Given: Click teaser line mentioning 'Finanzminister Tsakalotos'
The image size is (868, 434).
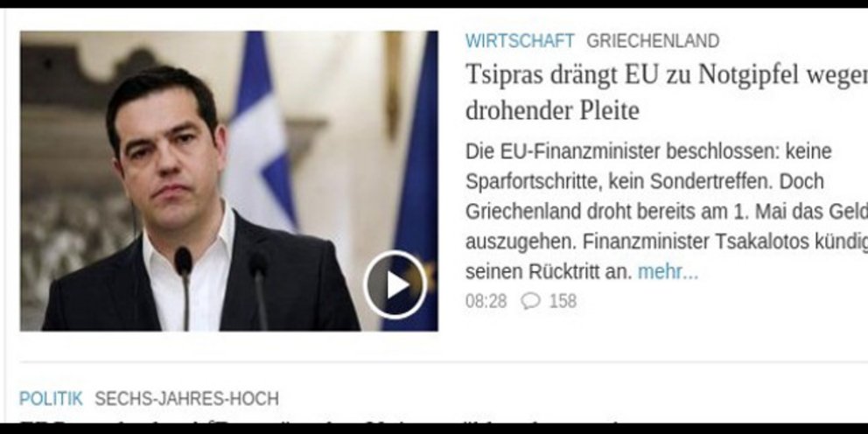Looking at the screenshot, I should (x=667, y=241).
